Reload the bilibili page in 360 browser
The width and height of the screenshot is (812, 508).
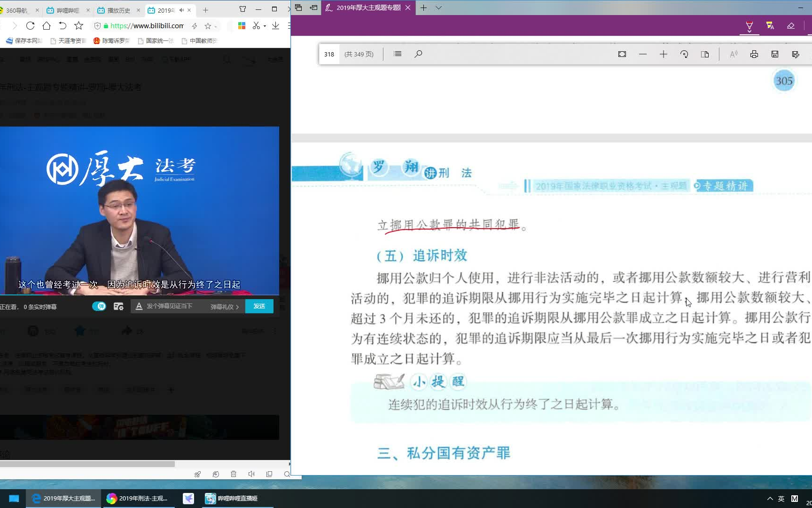(30, 25)
